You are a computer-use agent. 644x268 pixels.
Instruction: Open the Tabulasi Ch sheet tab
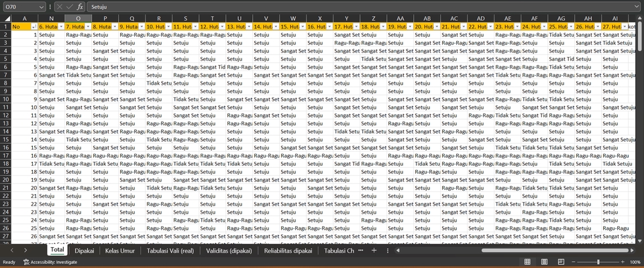(x=339, y=250)
